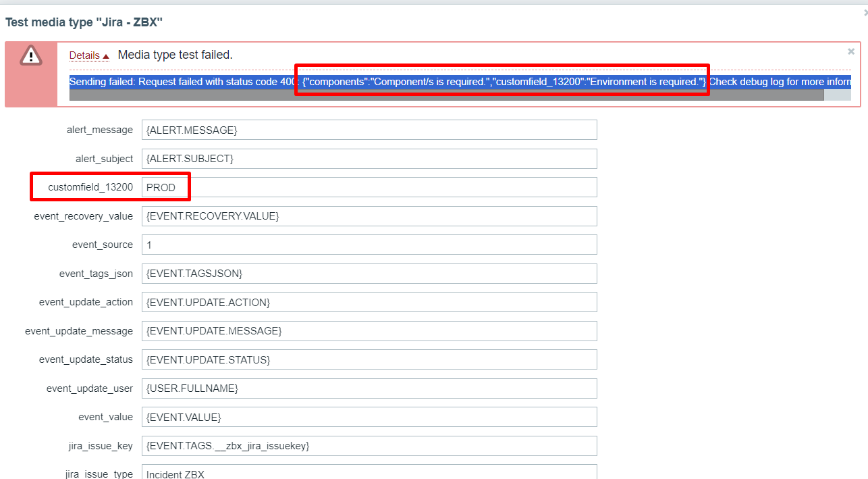Focus the event_source field containing 1
Viewport: 868px width, 479px height.
tap(369, 245)
